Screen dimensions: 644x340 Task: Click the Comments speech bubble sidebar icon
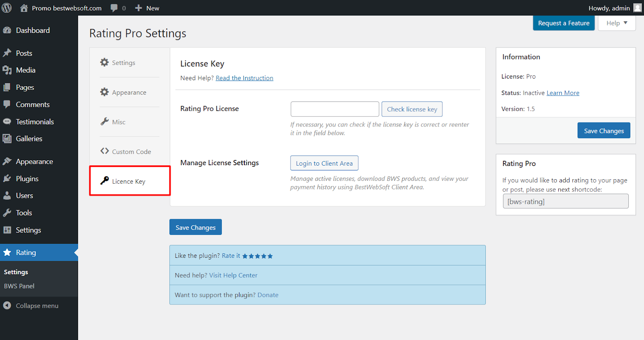[x=7, y=104]
